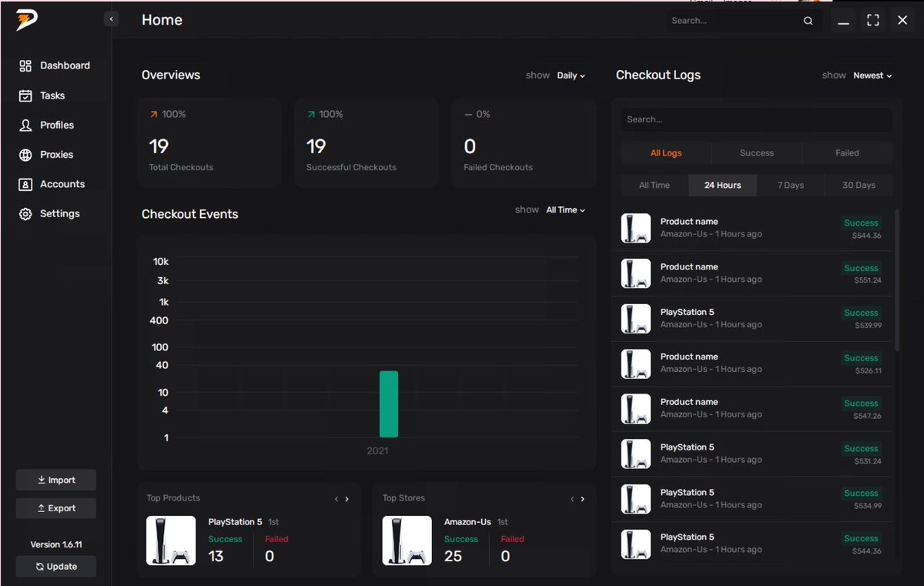Open the Tasks page
The image size is (924, 586).
point(42,95)
